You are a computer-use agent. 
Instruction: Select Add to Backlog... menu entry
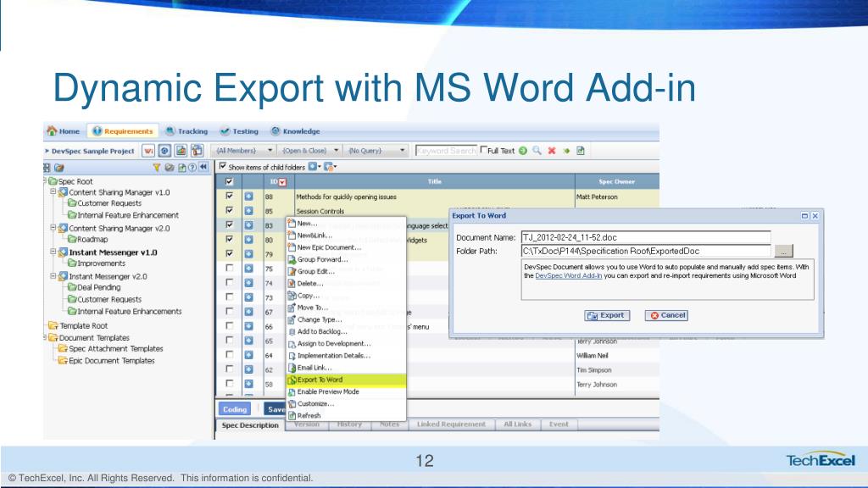tap(347, 331)
